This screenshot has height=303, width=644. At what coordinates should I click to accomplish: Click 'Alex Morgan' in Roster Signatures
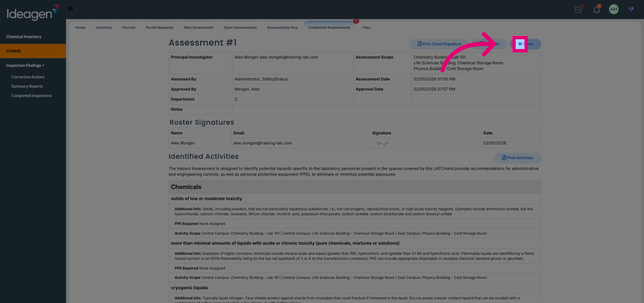point(183,143)
